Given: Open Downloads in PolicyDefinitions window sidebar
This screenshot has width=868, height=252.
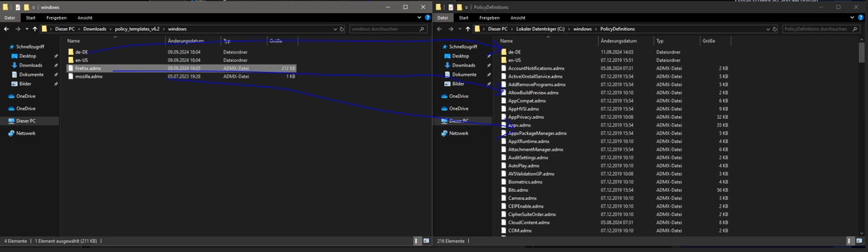Looking at the screenshot, I should (463, 65).
